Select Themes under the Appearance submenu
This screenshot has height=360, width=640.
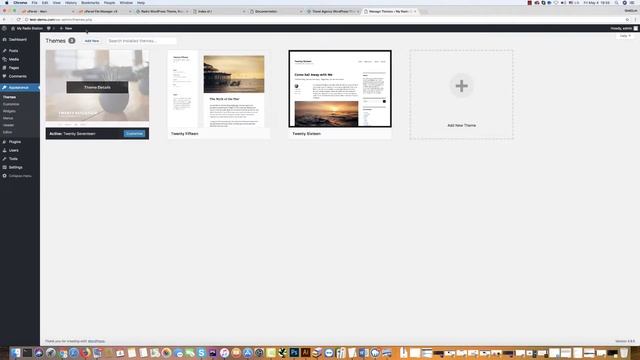9,97
